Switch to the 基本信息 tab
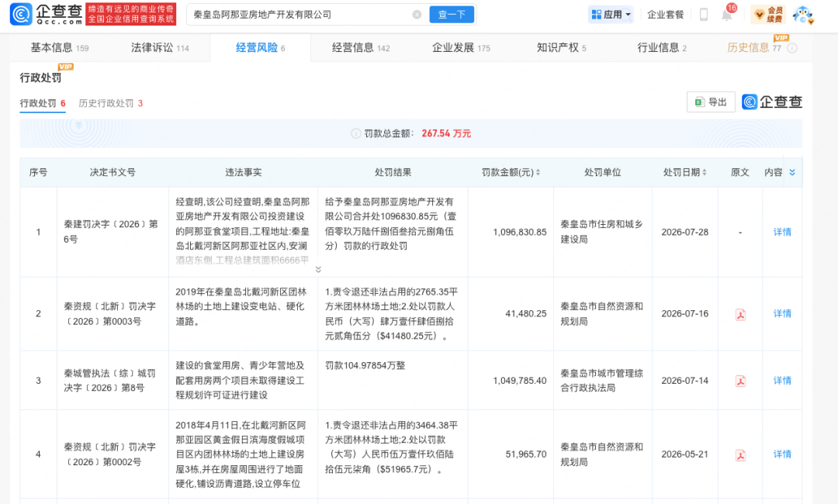Image resolution: width=838 pixels, height=504 pixels. point(59,47)
